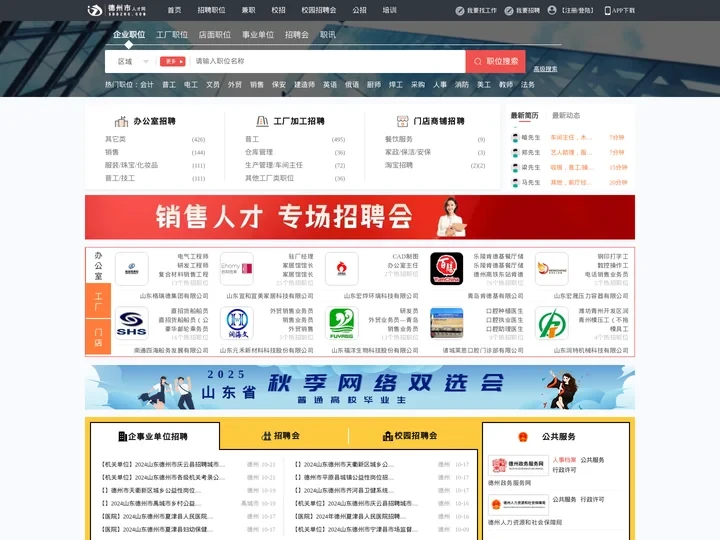Select the orange 门店 side tab
Viewport: 720px width, 540px height.
coord(98,337)
